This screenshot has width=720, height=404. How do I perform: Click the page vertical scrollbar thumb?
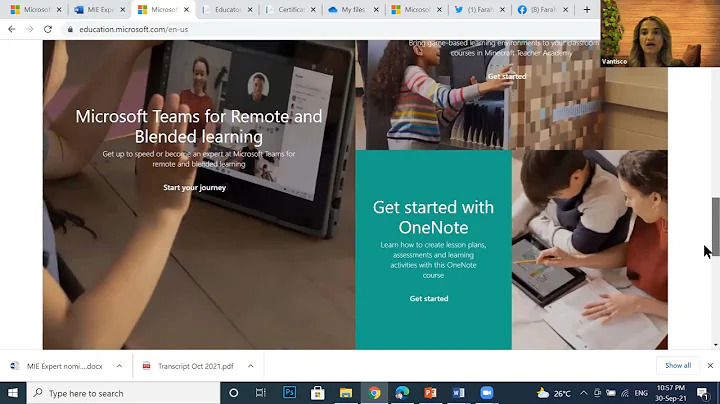[715, 227]
